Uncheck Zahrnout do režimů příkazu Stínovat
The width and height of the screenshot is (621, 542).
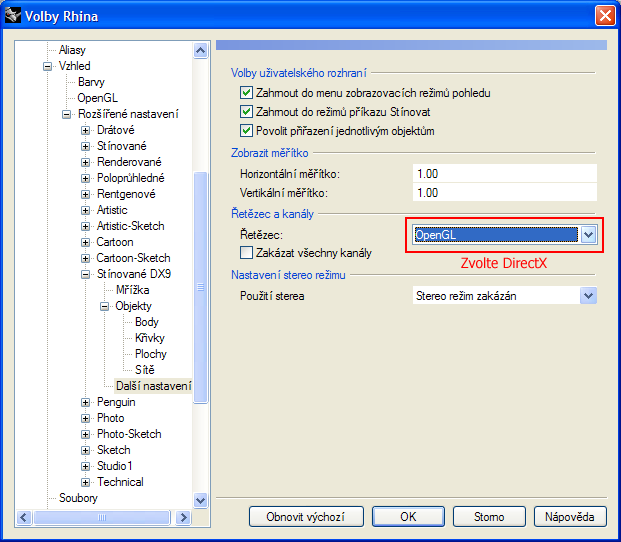(x=246, y=112)
